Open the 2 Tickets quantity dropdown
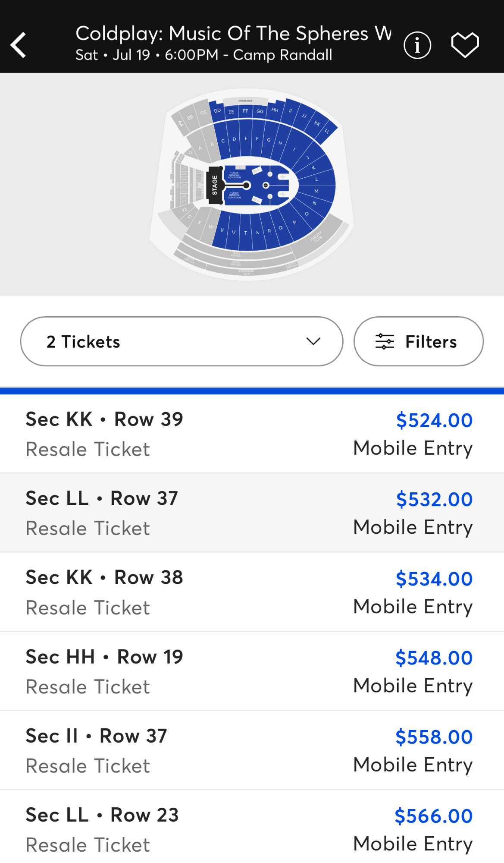Viewport: 504px width, 863px height. (x=182, y=341)
